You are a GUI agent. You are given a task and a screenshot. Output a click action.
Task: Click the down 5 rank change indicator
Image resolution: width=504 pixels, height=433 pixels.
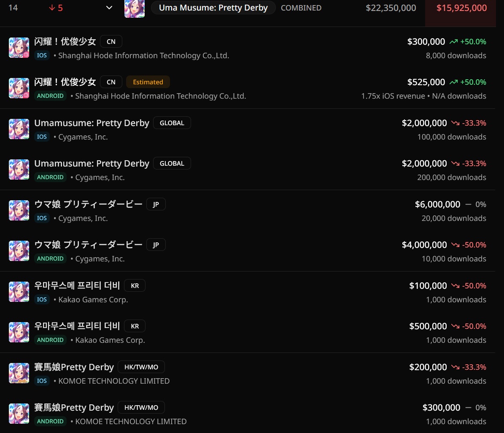pyautogui.click(x=56, y=8)
